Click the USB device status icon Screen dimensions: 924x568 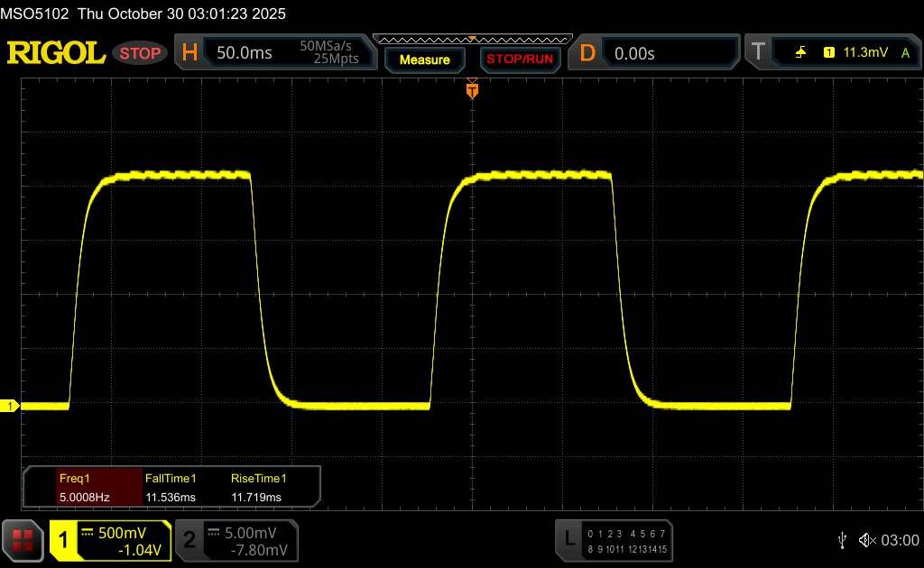(x=842, y=539)
